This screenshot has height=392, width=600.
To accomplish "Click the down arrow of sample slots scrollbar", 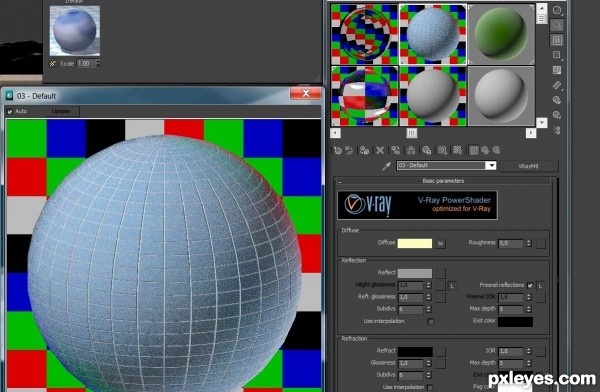I will coord(542,122).
